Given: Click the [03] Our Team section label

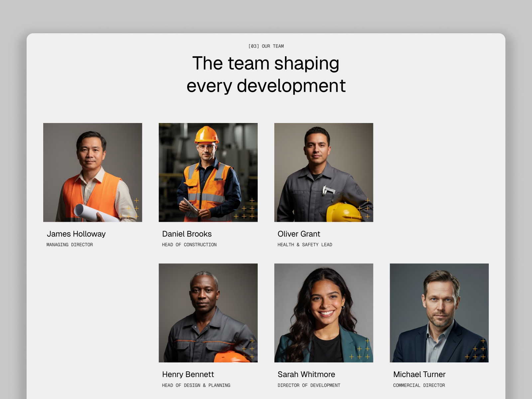Looking at the screenshot, I should [266, 46].
